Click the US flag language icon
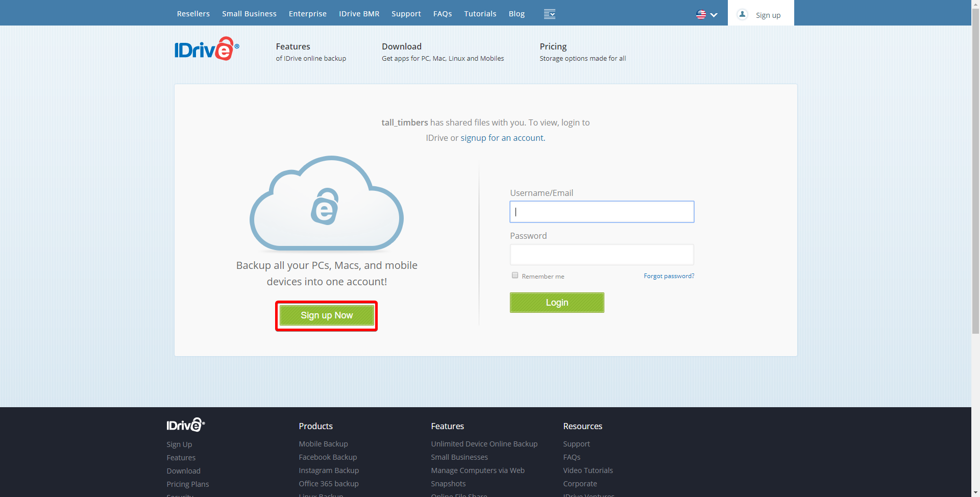The width and height of the screenshot is (980, 497). [x=701, y=14]
